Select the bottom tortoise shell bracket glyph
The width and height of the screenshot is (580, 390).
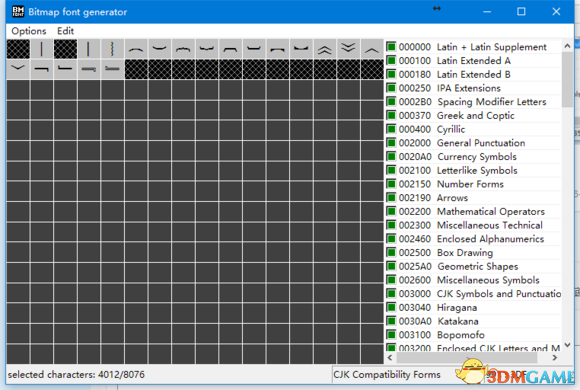click(x=254, y=49)
